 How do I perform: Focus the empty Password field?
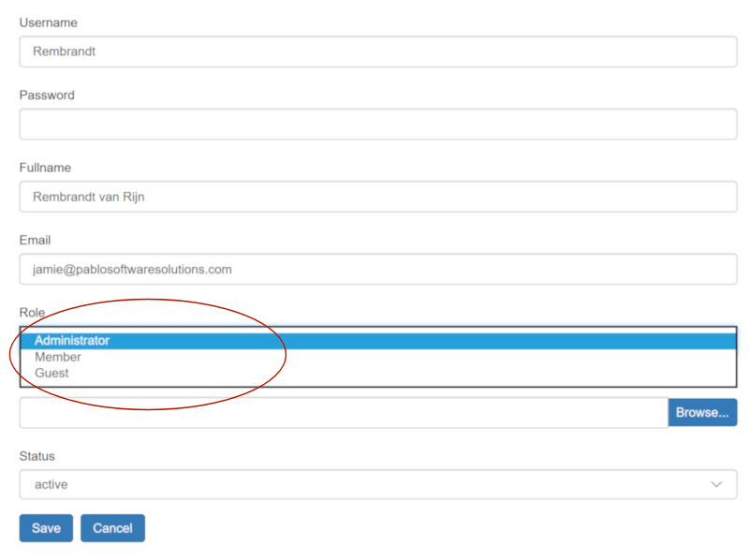377,125
